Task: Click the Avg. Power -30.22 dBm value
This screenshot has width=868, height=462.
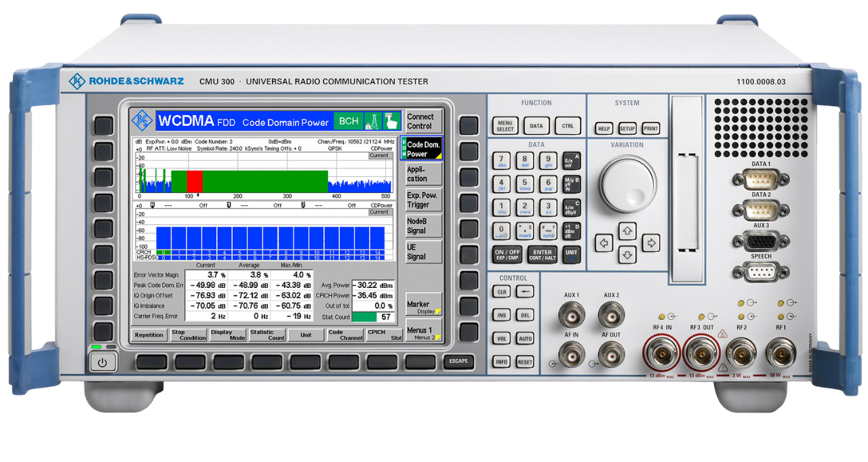Action: pos(373,285)
